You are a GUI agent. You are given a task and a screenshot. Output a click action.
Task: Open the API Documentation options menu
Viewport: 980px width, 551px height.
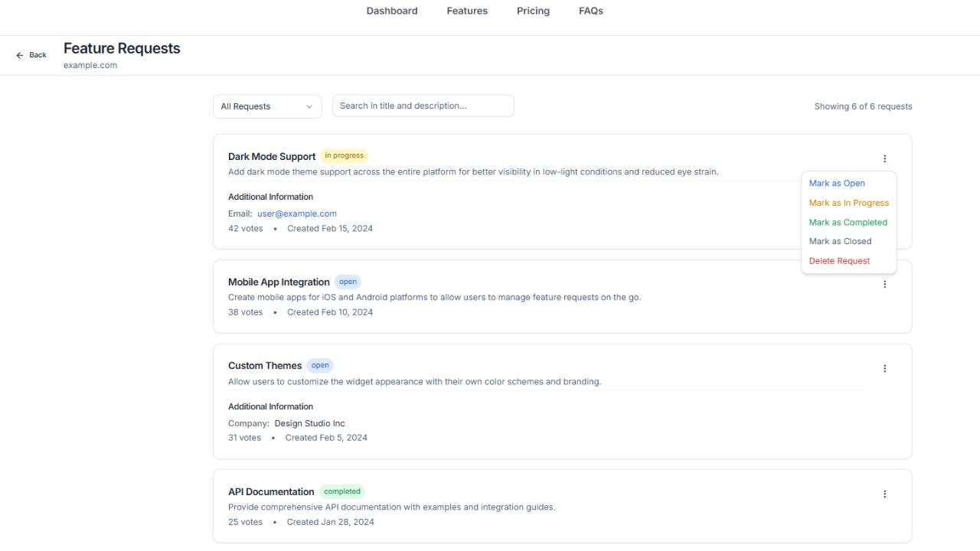pyautogui.click(x=884, y=494)
